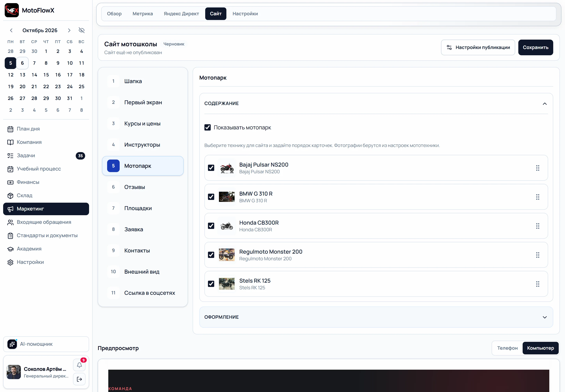This screenshot has height=392, width=565.
Task: Click the MotoFlowX logo icon
Action: 12,10
